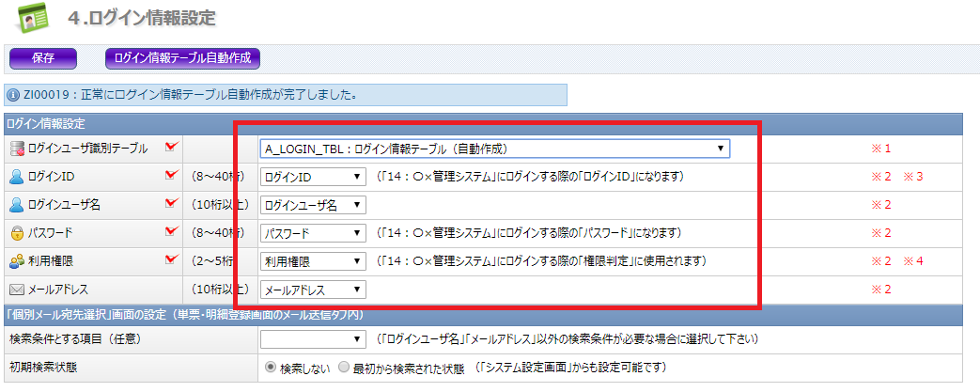Select the 最初から検索された状態 radio option
Viewport: 980px width, 392px height.
click(x=344, y=368)
